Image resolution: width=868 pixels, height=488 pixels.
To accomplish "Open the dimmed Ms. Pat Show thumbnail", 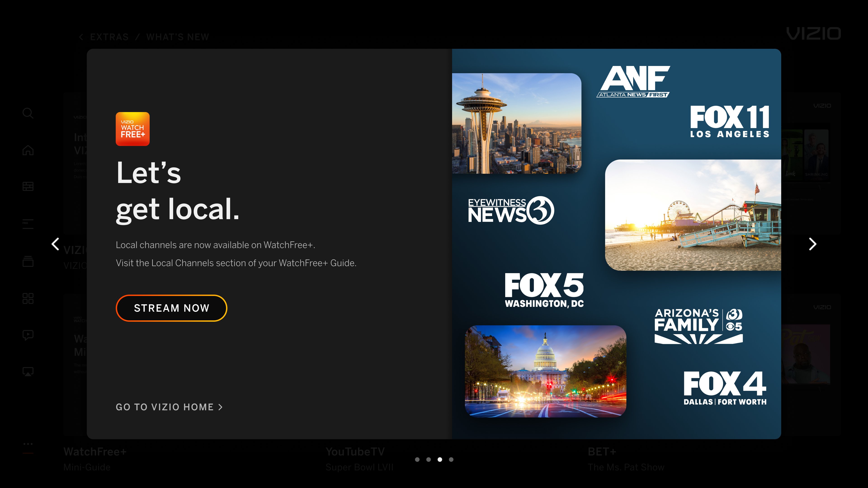I will click(806, 354).
